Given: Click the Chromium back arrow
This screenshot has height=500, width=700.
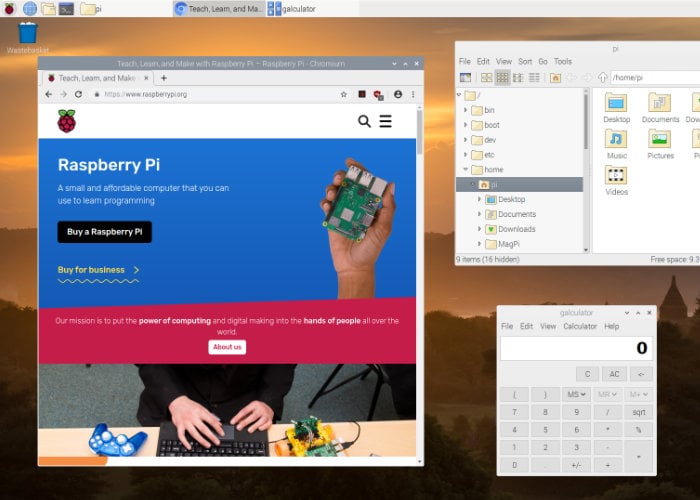Looking at the screenshot, I should click(x=49, y=94).
